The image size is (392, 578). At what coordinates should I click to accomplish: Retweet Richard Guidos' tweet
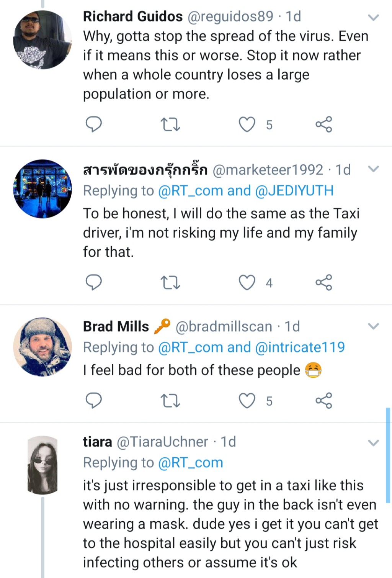[170, 124]
